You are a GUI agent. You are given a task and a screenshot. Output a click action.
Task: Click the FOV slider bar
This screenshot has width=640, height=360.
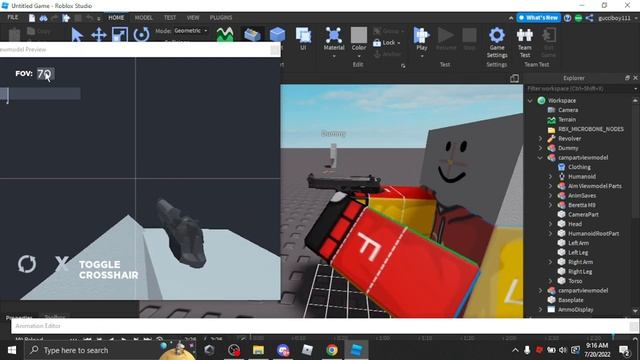[40, 94]
